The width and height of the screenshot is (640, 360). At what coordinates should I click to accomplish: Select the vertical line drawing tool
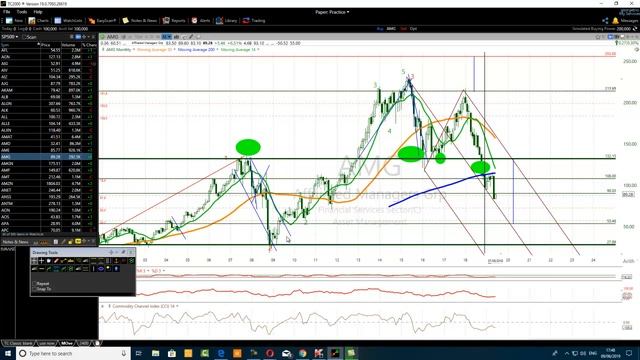tap(93, 269)
